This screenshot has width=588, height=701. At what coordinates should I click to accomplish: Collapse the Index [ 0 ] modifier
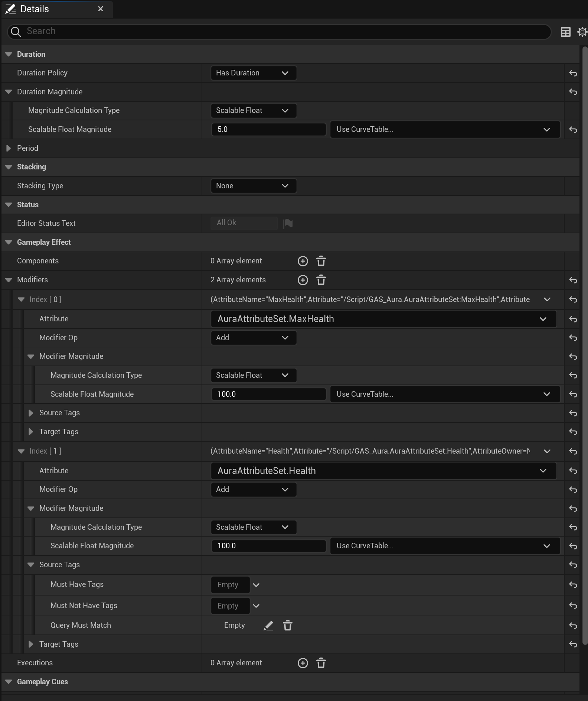pyautogui.click(x=21, y=299)
